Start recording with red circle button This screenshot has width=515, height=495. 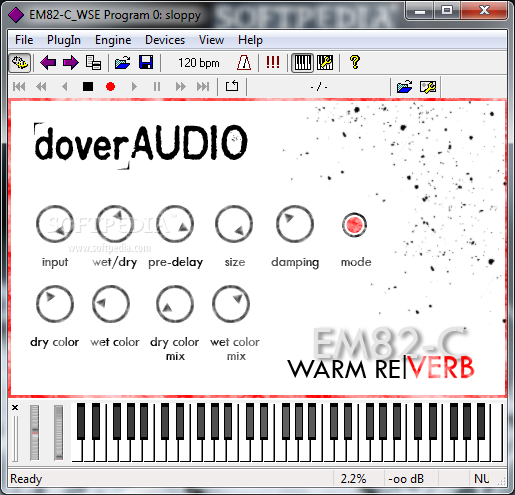pyautogui.click(x=111, y=87)
